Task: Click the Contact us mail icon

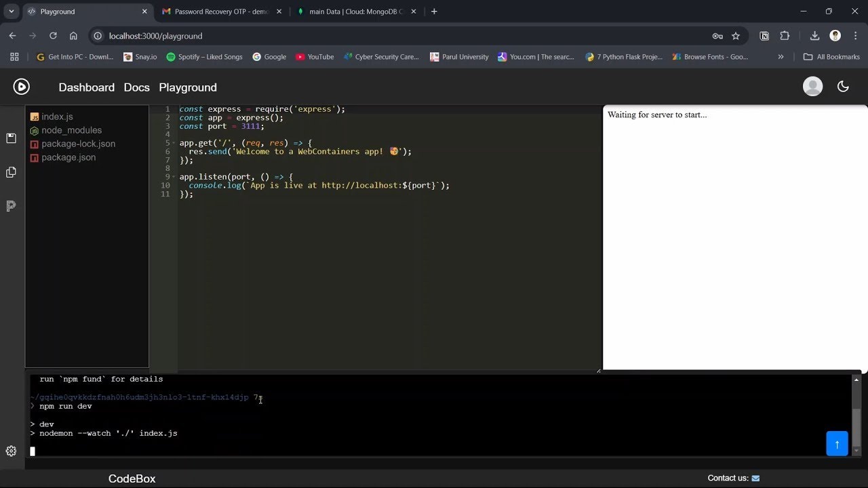Action: 755,479
